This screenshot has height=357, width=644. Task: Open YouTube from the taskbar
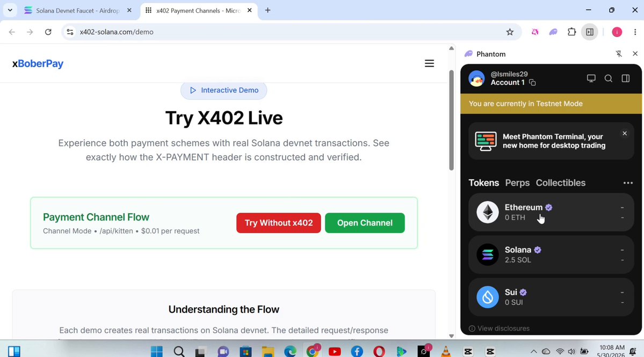pos(335,351)
